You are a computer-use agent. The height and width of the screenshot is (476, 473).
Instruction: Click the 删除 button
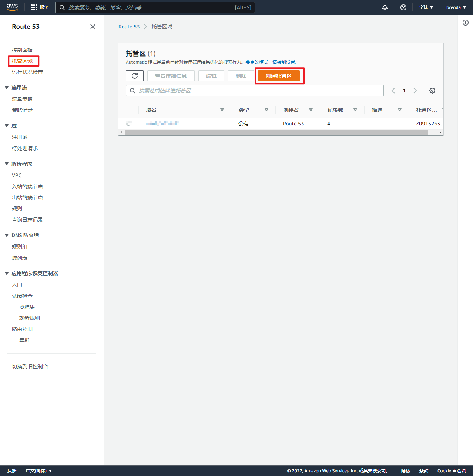(241, 76)
